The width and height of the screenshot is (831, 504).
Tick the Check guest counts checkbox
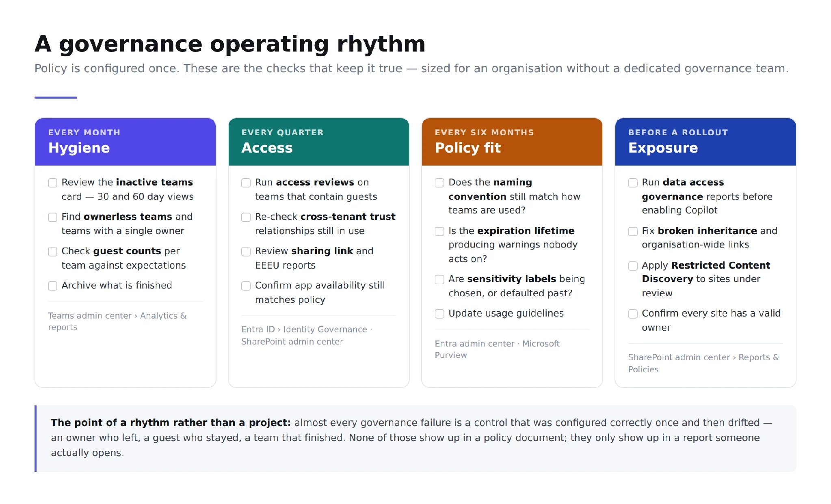click(52, 252)
